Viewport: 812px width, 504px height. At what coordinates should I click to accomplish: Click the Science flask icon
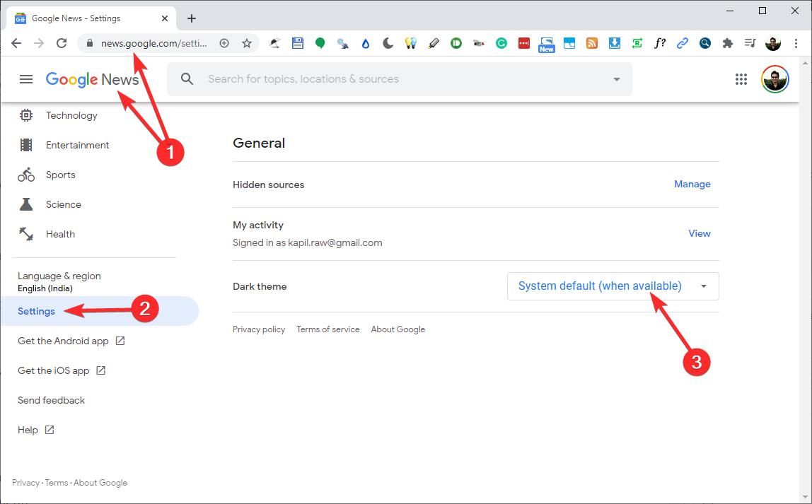pos(26,204)
